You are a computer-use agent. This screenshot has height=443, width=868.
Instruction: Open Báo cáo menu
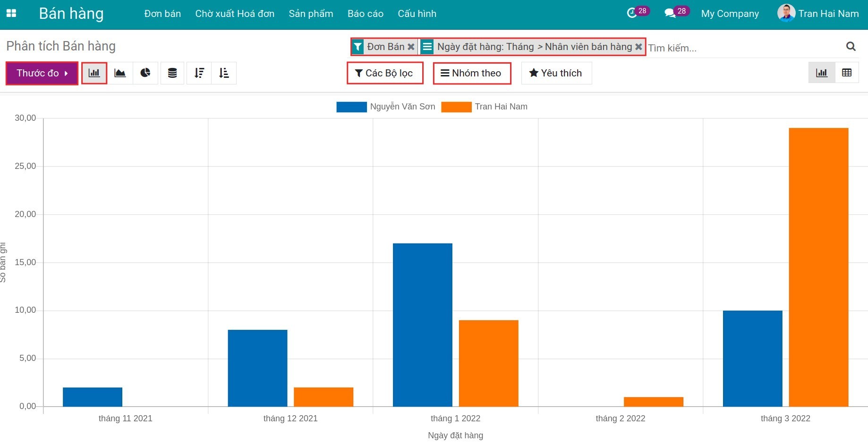click(x=366, y=14)
